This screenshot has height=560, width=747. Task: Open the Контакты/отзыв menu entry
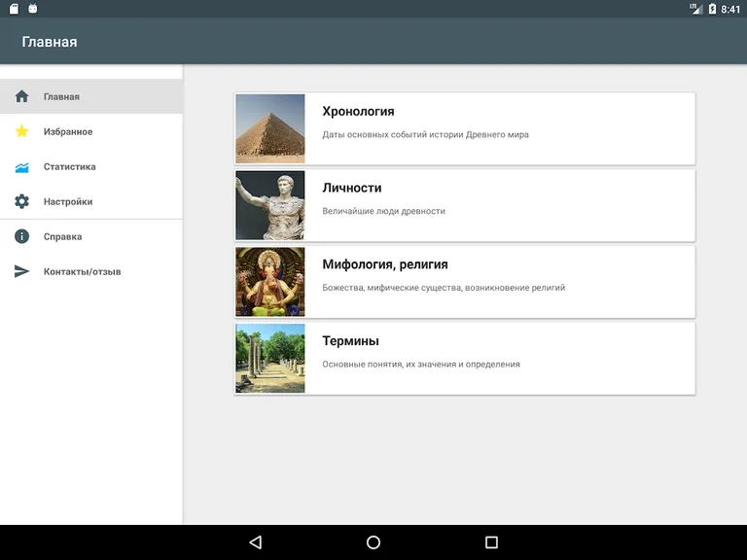pos(91,271)
